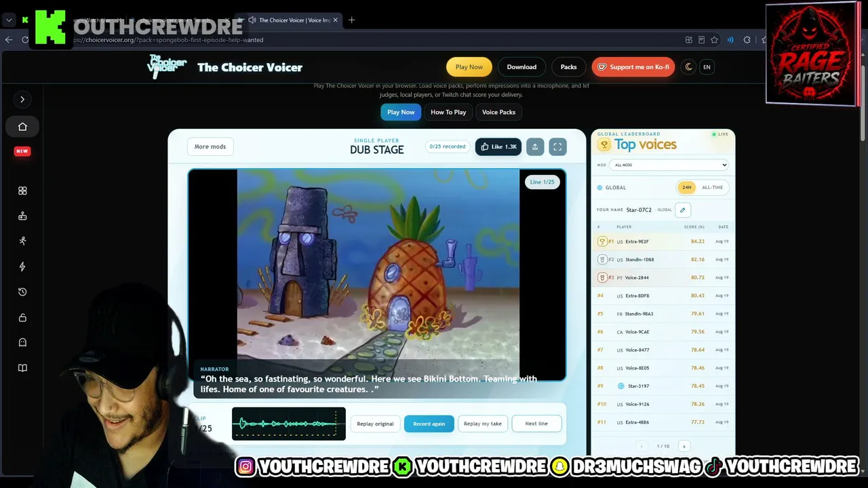Go to the next leaderboard page
868x488 pixels.
(684, 446)
